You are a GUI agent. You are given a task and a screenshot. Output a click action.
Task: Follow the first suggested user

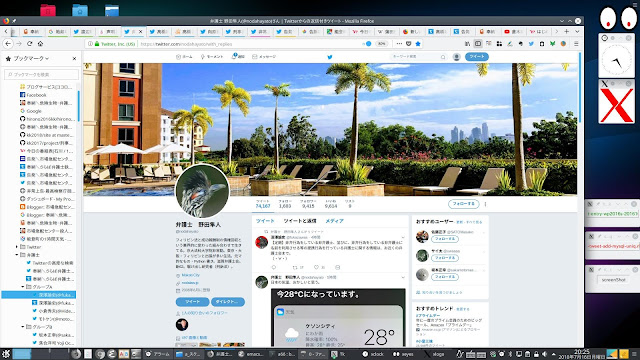point(445,239)
